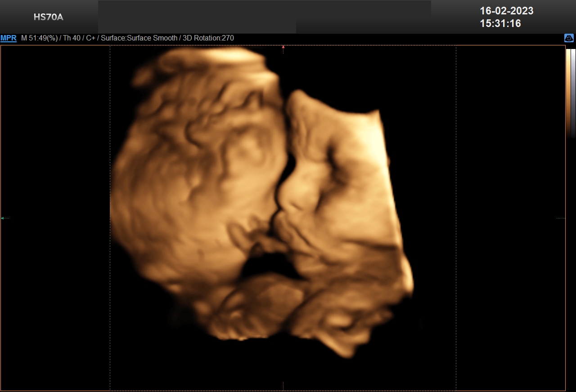Click the green marker on left edge
The image size is (576, 392).
pos(2,218)
